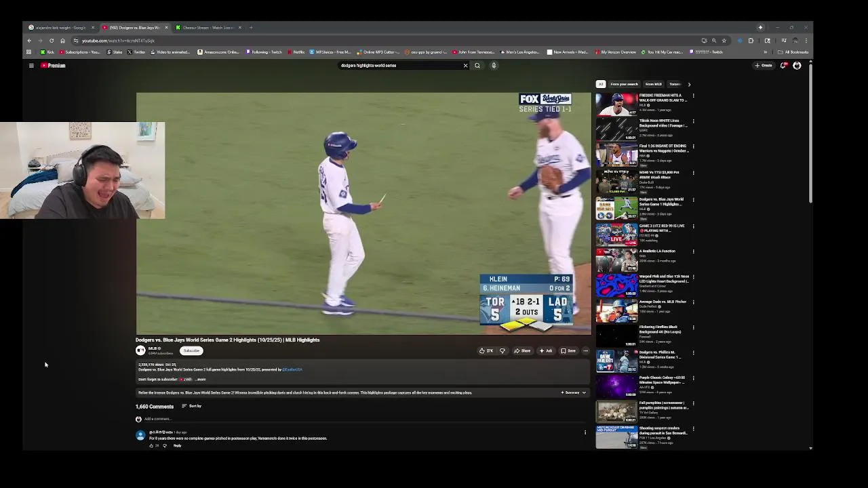Open the All Bookmarks folder
Image resolution: width=868 pixels, height=488 pixels.
[x=793, y=52]
